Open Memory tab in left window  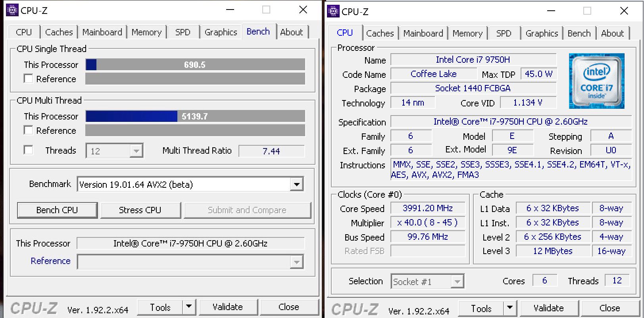[146, 32]
